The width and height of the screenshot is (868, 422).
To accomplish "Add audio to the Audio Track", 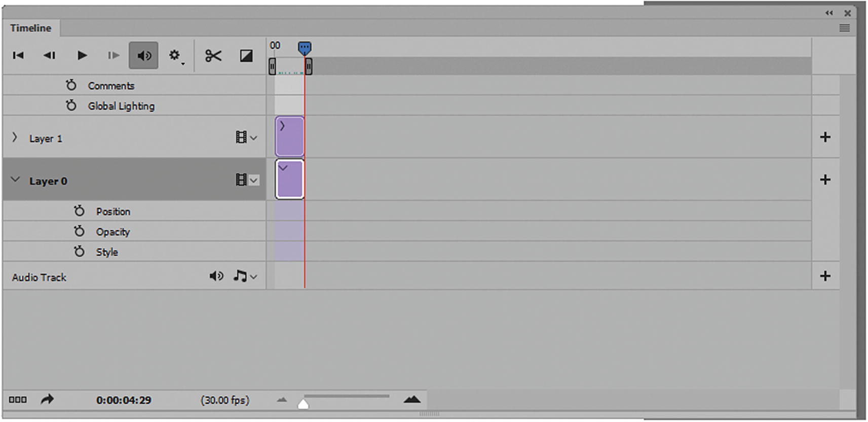I will coord(825,276).
